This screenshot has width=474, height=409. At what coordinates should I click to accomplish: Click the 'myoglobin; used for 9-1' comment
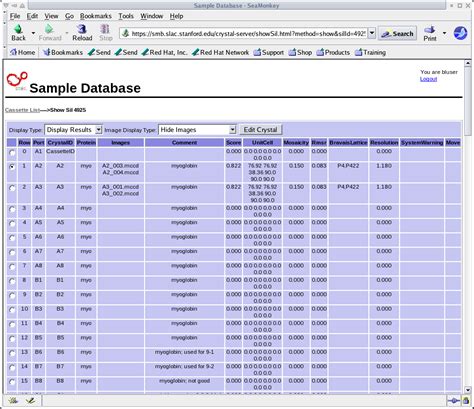click(184, 352)
